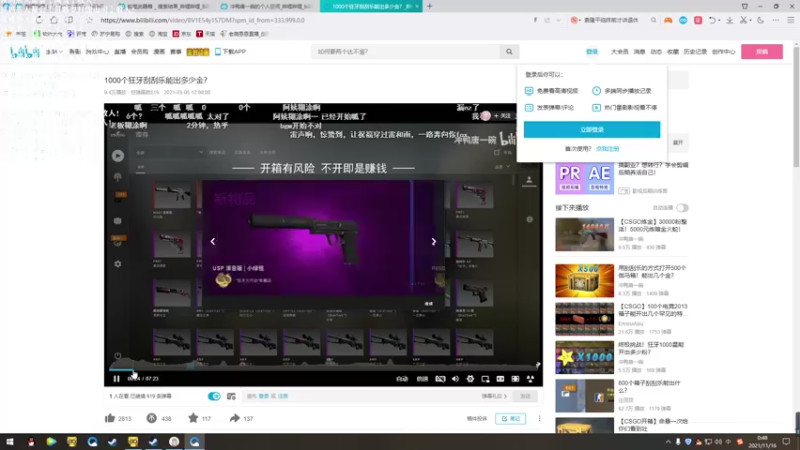Click the coin icon showing 438

tap(152, 418)
